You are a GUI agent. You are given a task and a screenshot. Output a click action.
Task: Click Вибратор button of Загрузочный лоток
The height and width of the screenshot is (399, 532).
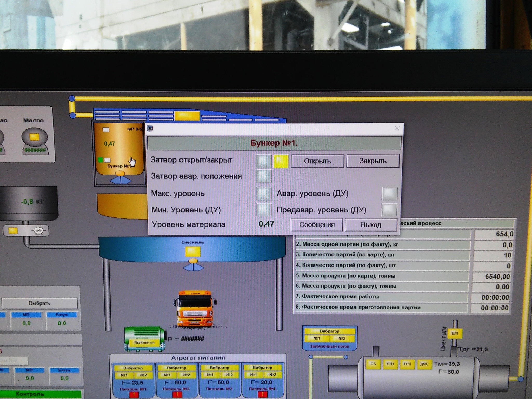(329, 331)
